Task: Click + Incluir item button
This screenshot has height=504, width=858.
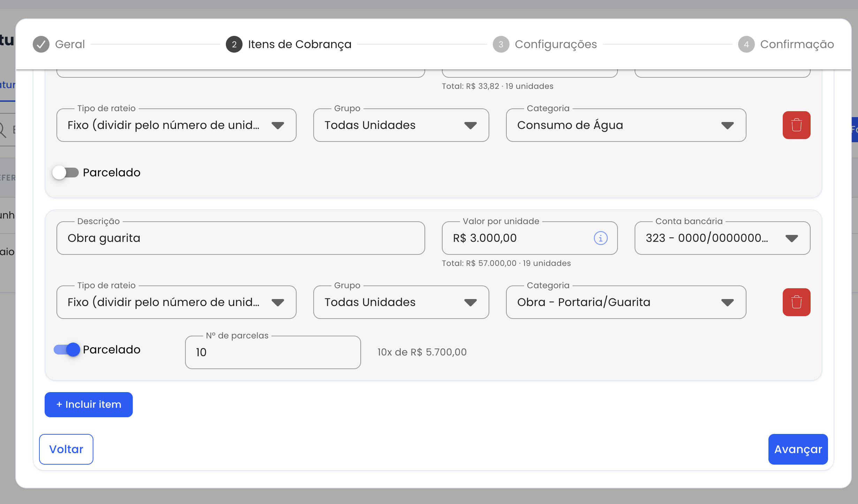Action: [89, 405]
